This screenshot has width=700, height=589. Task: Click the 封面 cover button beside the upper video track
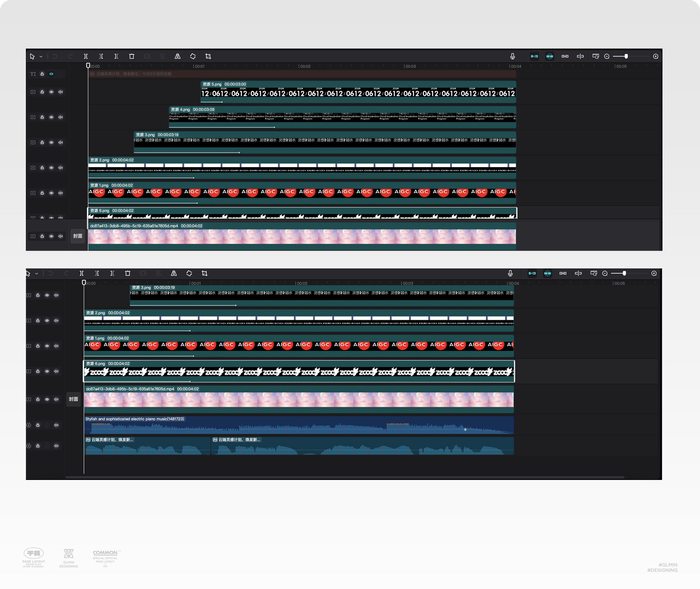pyautogui.click(x=78, y=236)
